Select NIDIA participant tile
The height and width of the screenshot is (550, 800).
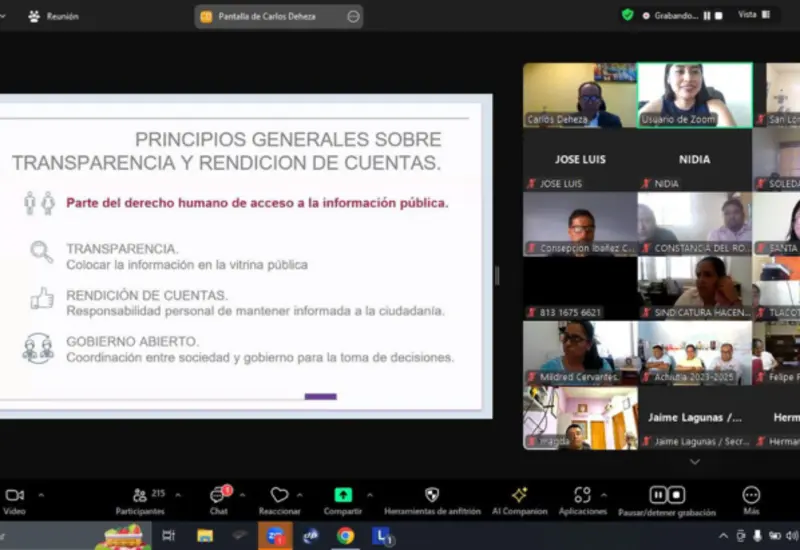(x=695, y=160)
